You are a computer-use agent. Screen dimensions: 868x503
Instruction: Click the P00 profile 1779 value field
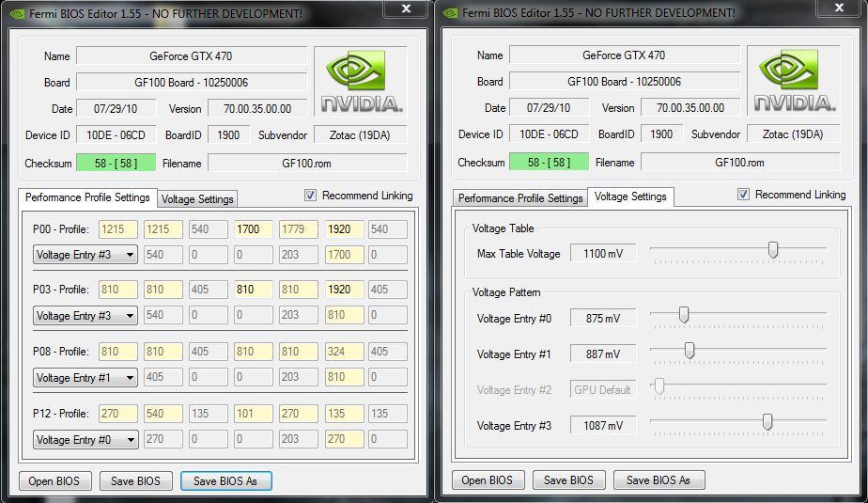[299, 228]
